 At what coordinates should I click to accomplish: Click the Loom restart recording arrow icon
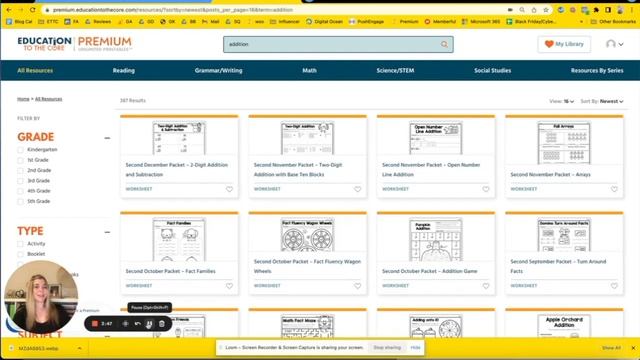[x=138, y=324]
